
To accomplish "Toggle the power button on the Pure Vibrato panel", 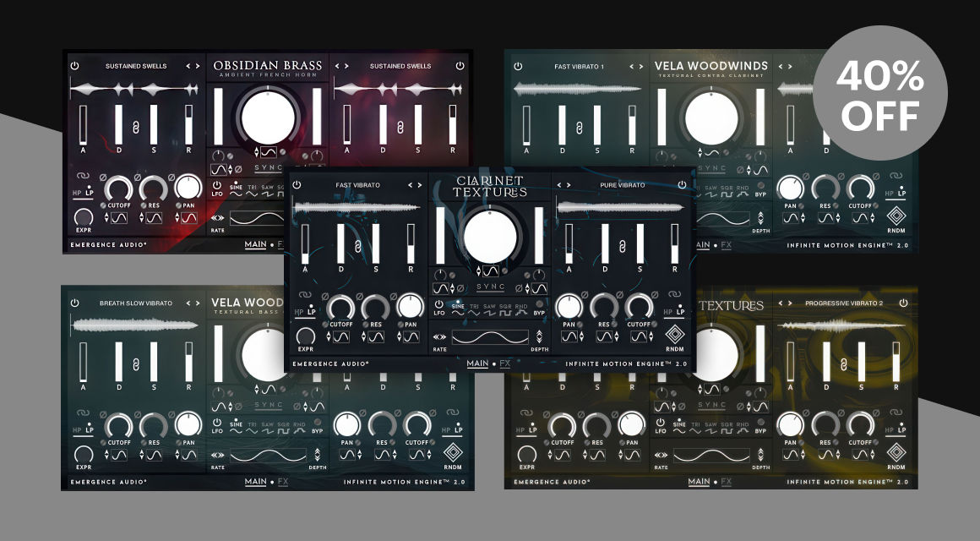I will point(682,185).
